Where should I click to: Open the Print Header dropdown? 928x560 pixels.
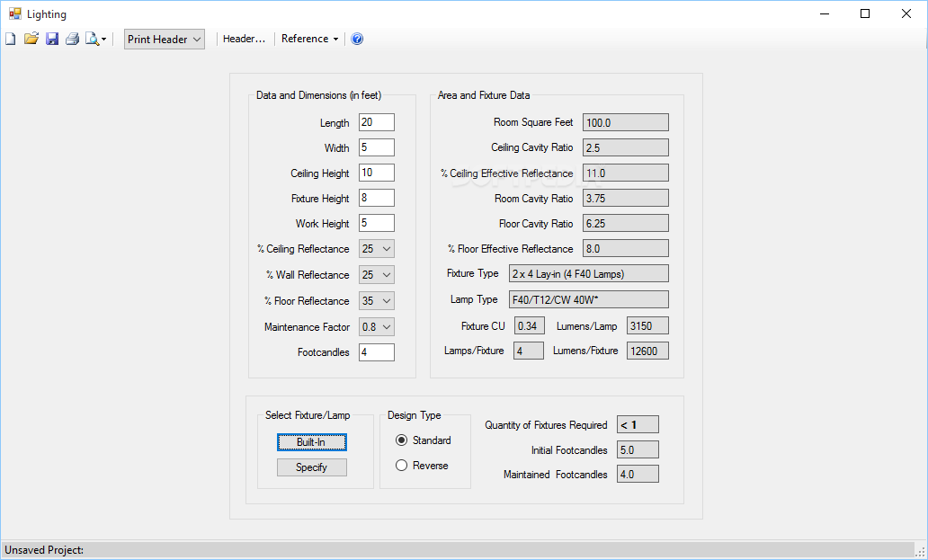pyautogui.click(x=165, y=39)
